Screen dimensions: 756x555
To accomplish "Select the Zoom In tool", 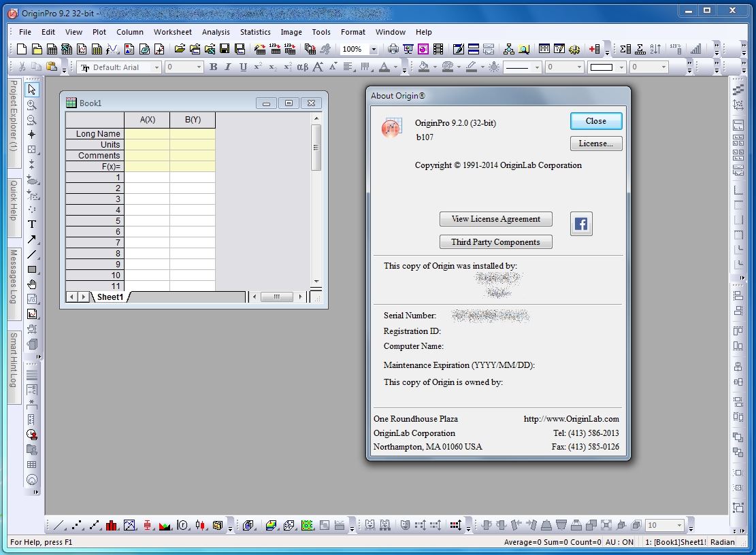I will [32, 105].
